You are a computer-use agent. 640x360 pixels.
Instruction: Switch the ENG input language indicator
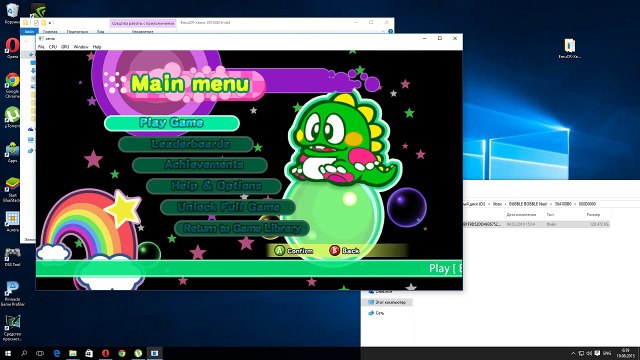(607, 353)
